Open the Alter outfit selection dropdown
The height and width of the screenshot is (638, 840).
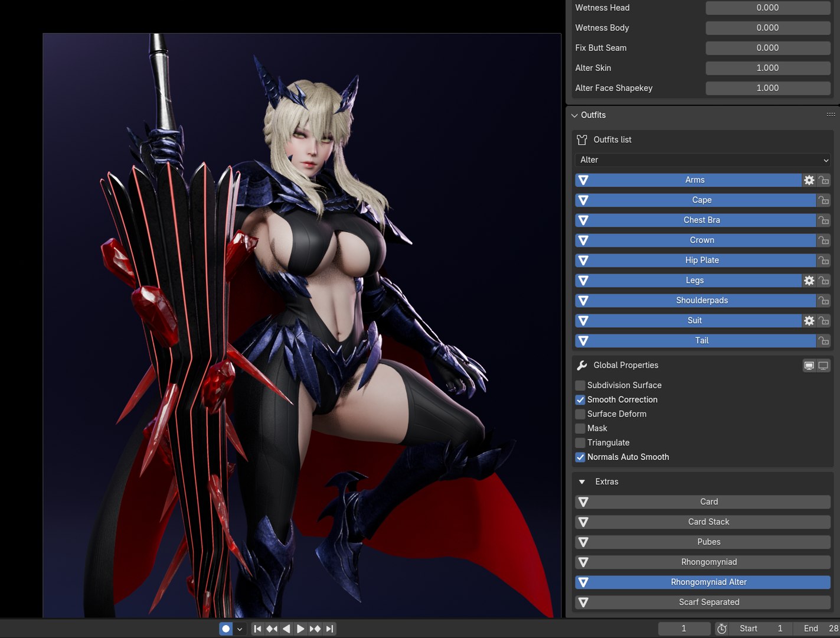tap(703, 160)
